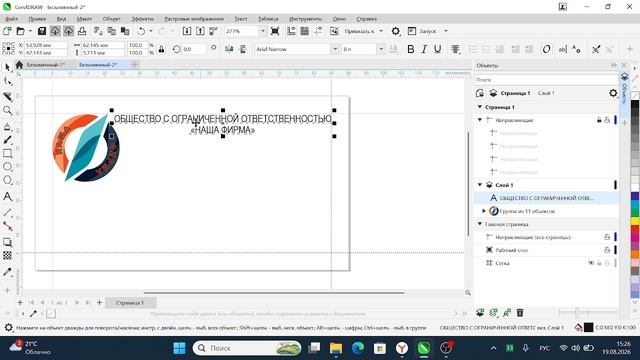This screenshot has height=360, width=640.
Task: Toggle lock on Направляющие layer
Action: click(599, 120)
